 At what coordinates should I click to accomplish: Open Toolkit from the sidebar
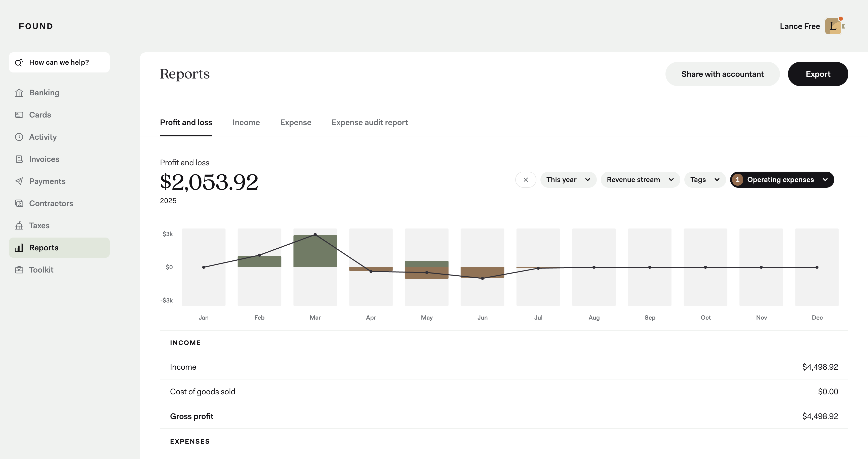(x=59, y=270)
